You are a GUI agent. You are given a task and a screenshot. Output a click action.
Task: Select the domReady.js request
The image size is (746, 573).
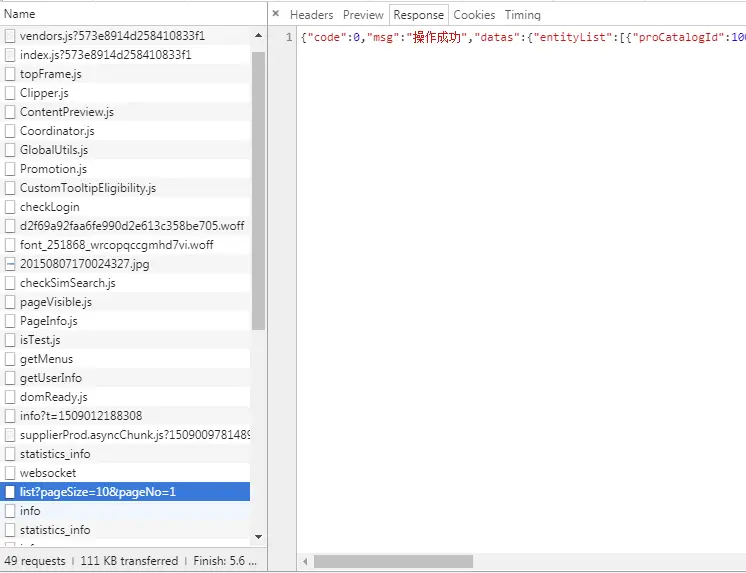coord(125,397)
